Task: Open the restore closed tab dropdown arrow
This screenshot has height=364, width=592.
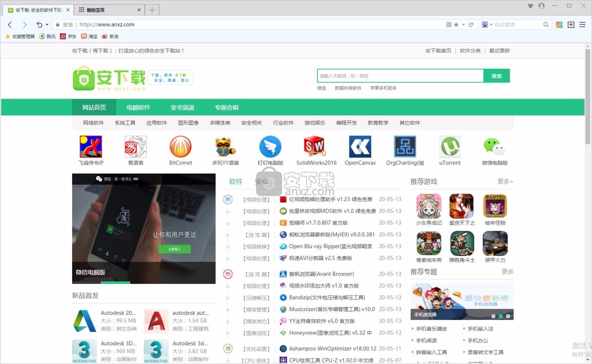Action: pos(47,25)
